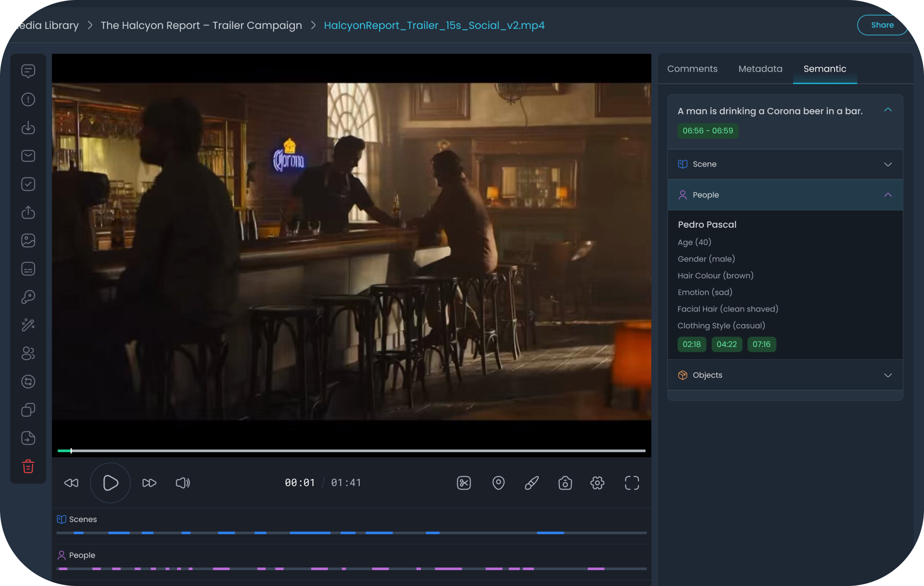Screen dimensions: 924x586
Task: Click the location pin marker icon
Action: click(498, 483)
